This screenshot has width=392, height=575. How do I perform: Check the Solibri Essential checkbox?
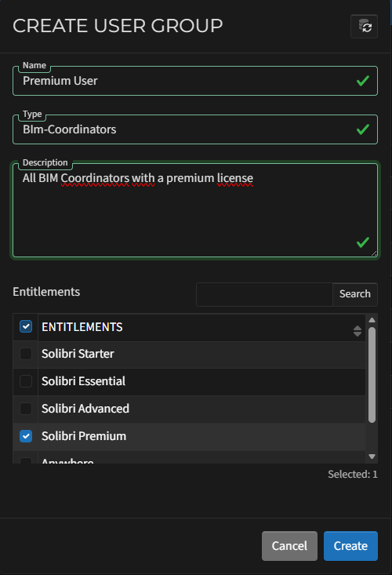pyautogui.click(x=26, y=381)
